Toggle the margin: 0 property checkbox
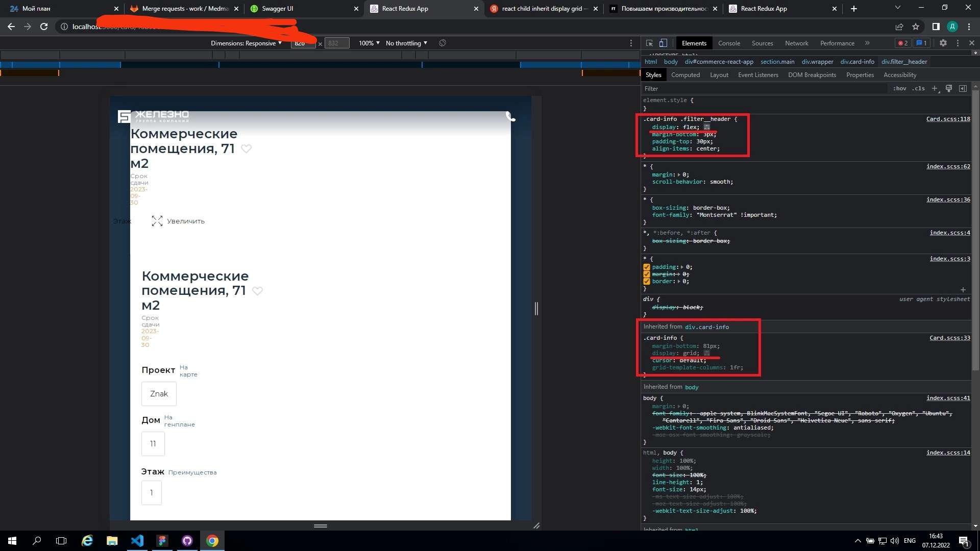Viewport: 980px width, 551px height. click(x=647, y=274)
